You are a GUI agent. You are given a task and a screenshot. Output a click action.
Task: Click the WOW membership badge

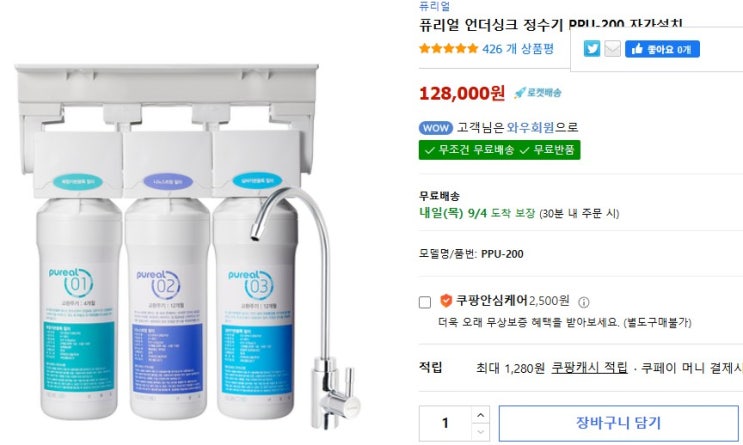pyautogui.click(x=435, y=127)
